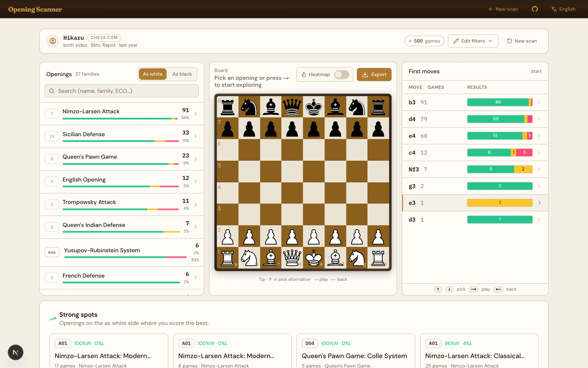Click the black bishop on c8

point(271,107)
